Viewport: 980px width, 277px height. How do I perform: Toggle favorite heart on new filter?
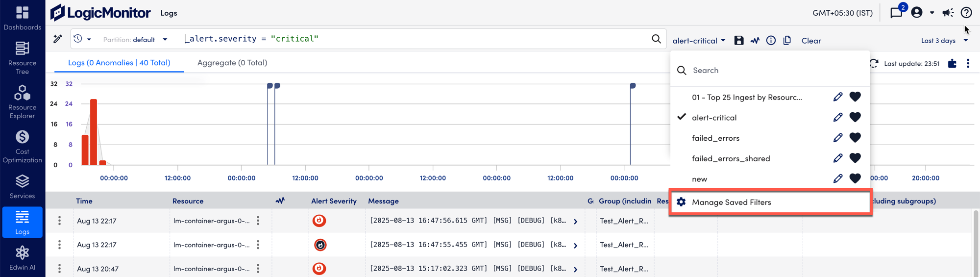(x=855, y=178)
